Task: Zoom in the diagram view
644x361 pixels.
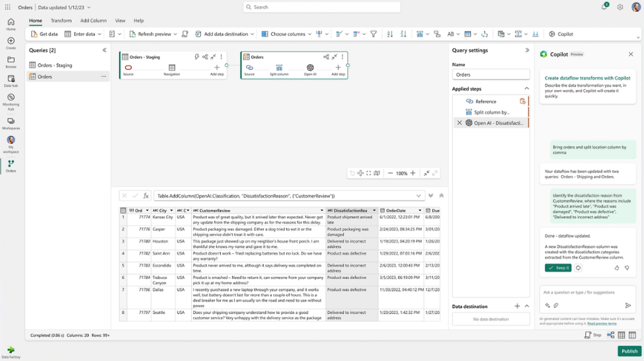Action: coord(413,173)
